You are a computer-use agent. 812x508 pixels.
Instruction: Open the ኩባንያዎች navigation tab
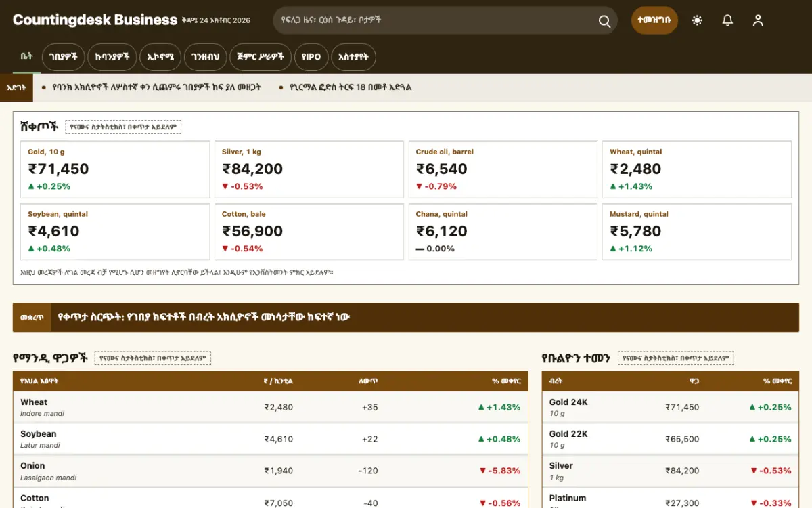point(112,57)
